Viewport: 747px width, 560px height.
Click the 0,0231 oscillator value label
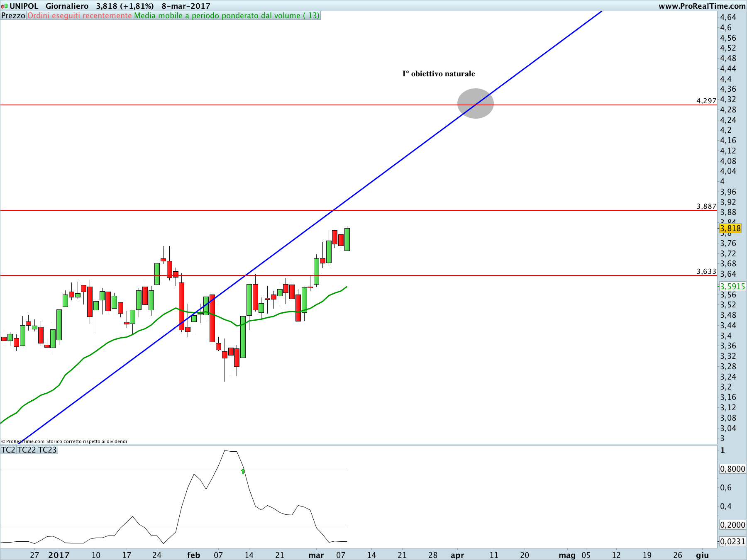(732, 541)
